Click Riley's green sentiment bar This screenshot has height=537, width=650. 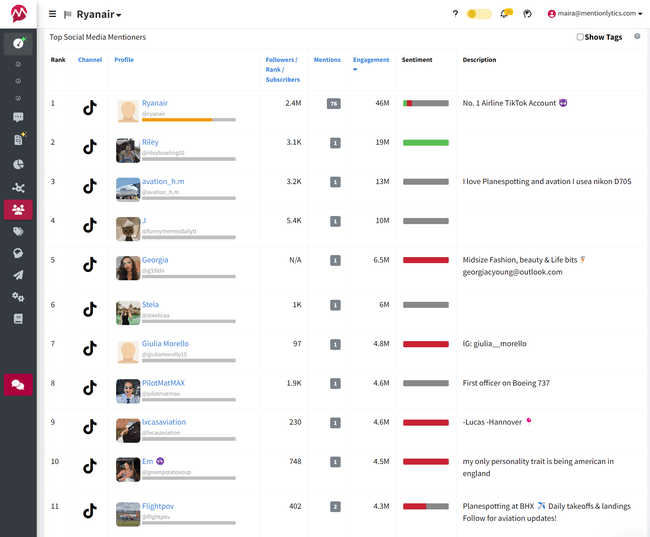426,143
